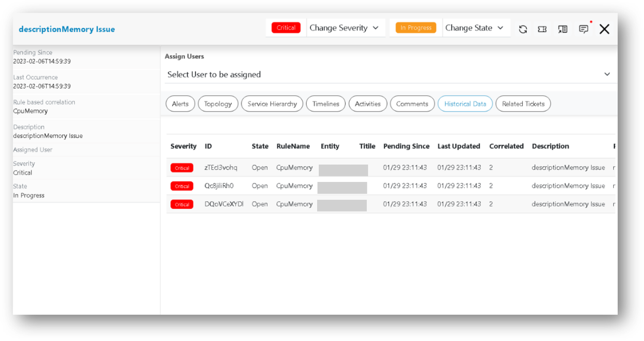Click the Last Occurrence label
This screenshot has width=644, height=341.
35,77
